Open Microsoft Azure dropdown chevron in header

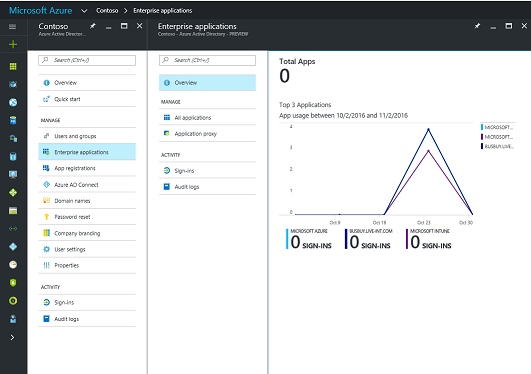coord(84,11)
